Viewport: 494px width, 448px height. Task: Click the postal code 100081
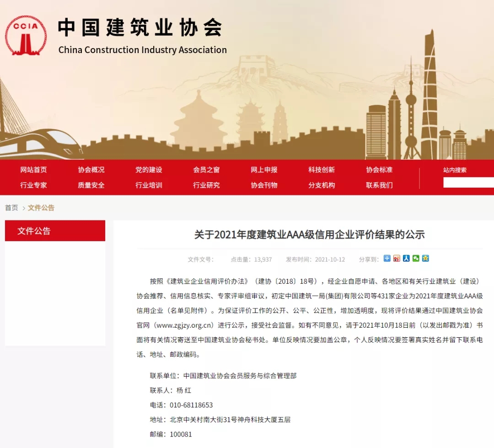[x=181, y=434]
